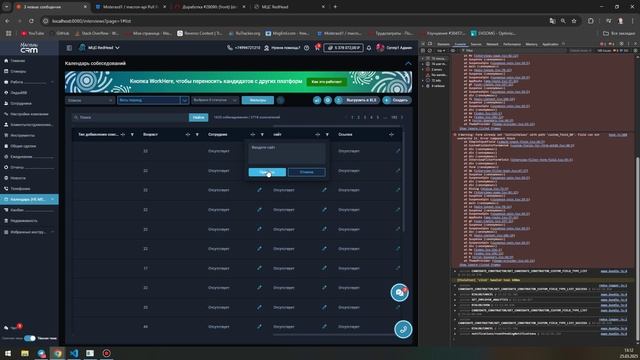The image size is (640, 360).
Task: Click the floating chain-link round button
Action: point(403,329)
